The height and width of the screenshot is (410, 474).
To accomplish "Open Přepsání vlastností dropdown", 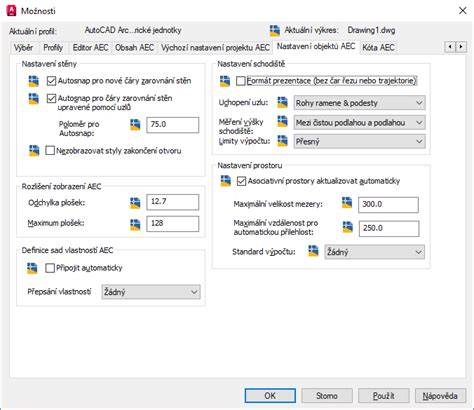I will [x=151, y=292].
